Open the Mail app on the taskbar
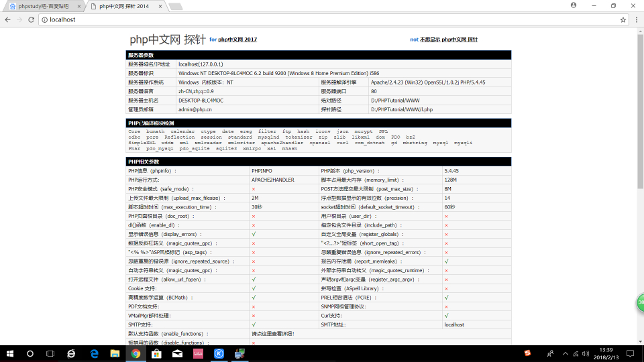Screen dimensions: 644x362 (x=177, y=353)
